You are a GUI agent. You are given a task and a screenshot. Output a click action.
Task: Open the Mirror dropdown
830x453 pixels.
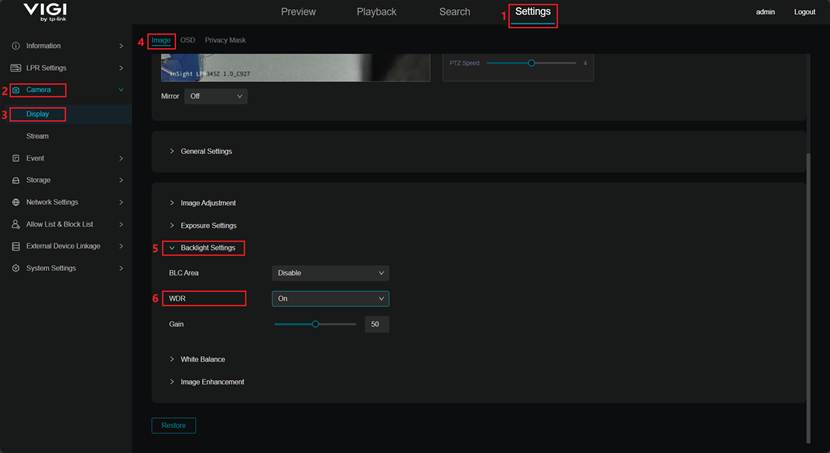[x=216, y=96]
